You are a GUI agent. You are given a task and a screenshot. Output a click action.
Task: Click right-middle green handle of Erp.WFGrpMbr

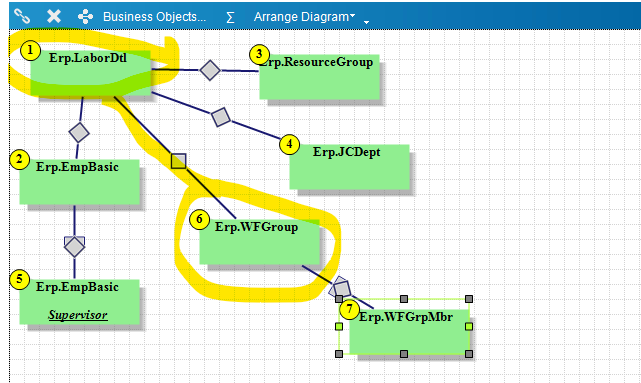[469, 326]
